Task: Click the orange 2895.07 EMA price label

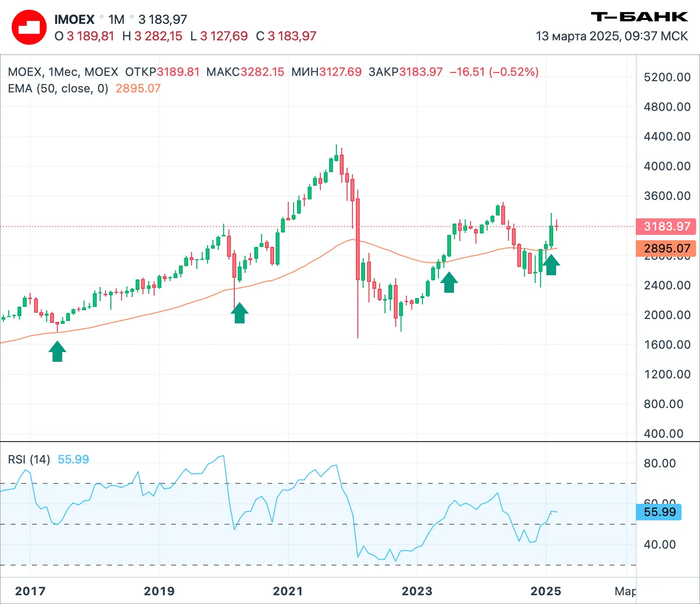Action: 666,249
